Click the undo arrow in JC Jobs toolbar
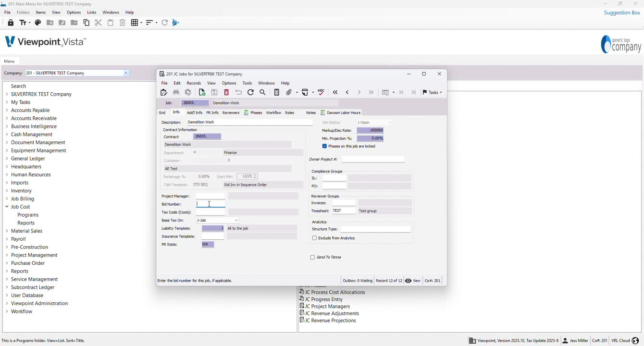Viewport: 644px width, 346px height. point(238,92)
